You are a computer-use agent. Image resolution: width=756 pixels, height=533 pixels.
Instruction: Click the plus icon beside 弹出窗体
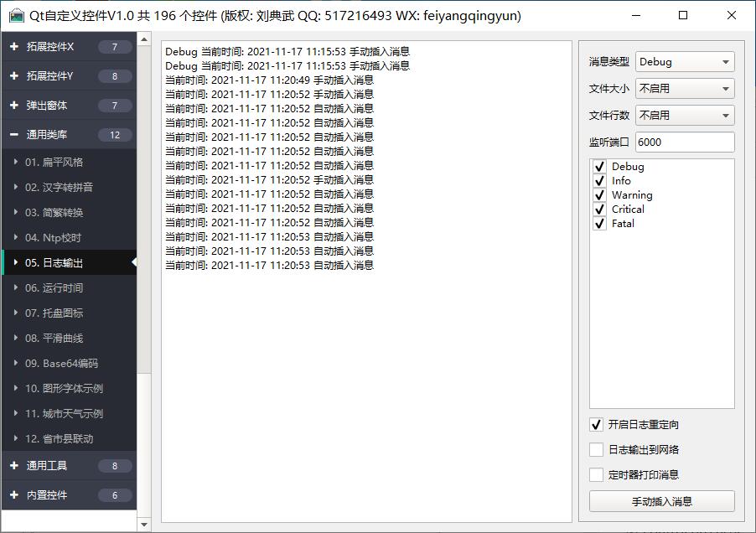pyautogui.click(x=14, y=106)
